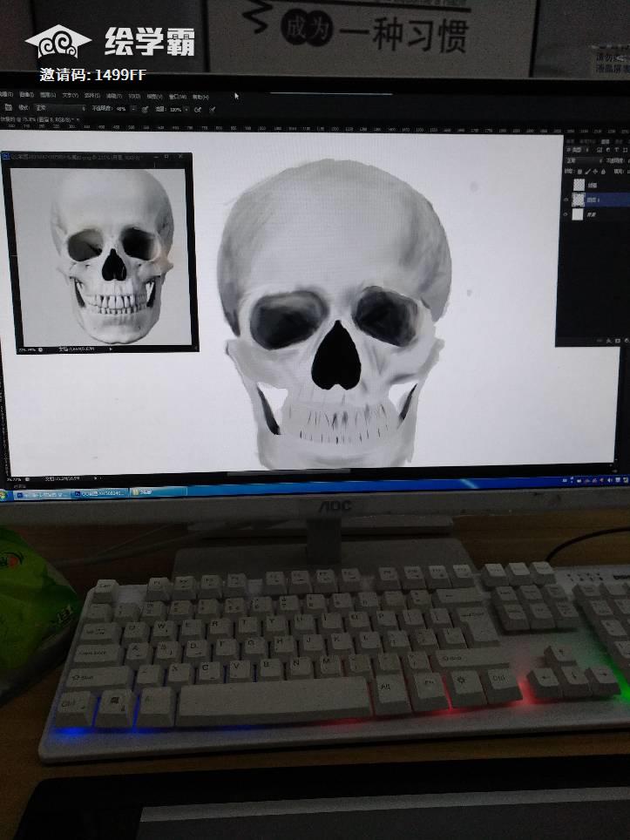Switch to first Photoshop taskbar item
Screen dimensions: 630x840
tap(42, 494)
